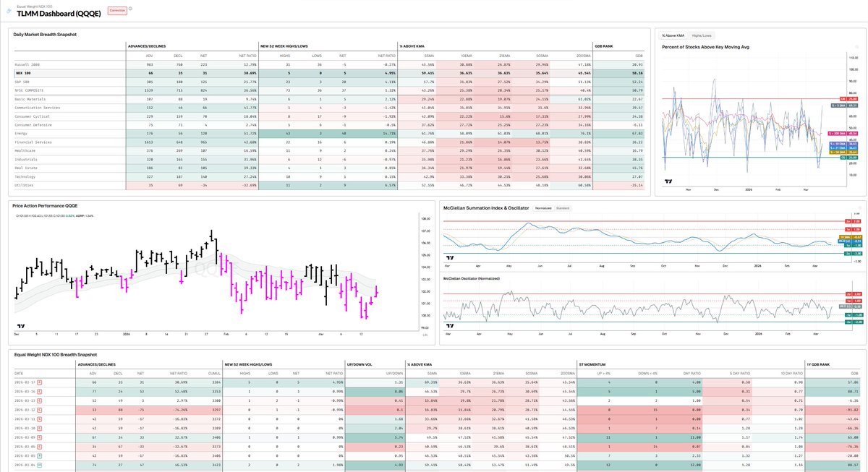Click the refresh icon beside the Correction badge

tap(129, 9)
